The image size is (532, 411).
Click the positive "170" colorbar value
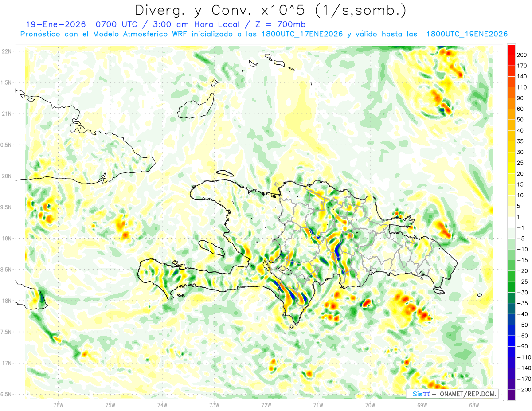(x=522, y=66)
